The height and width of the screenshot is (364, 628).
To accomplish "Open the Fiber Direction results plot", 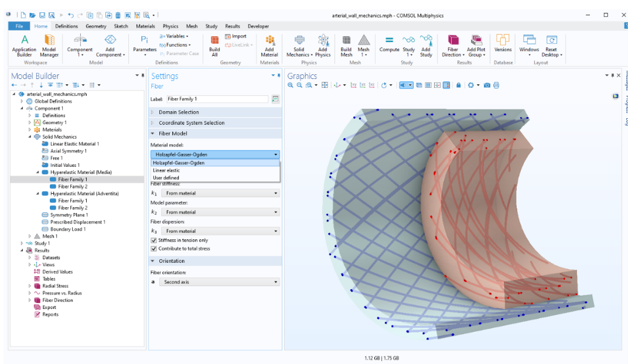I will (453, 46).
